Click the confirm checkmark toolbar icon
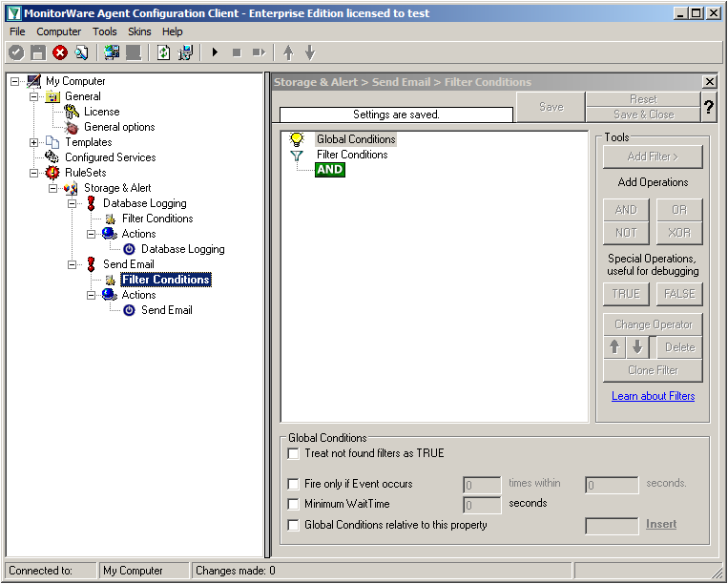 point(16,52)
